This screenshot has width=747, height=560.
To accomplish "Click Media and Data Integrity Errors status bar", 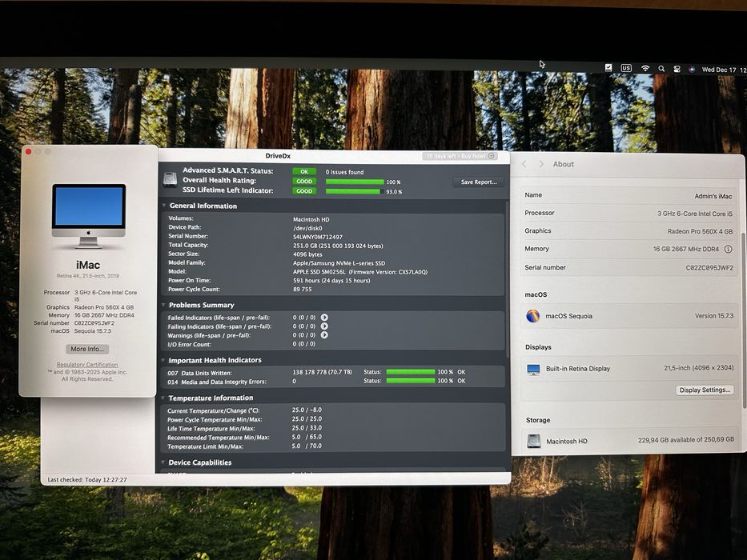I will (x=411, y=381).
